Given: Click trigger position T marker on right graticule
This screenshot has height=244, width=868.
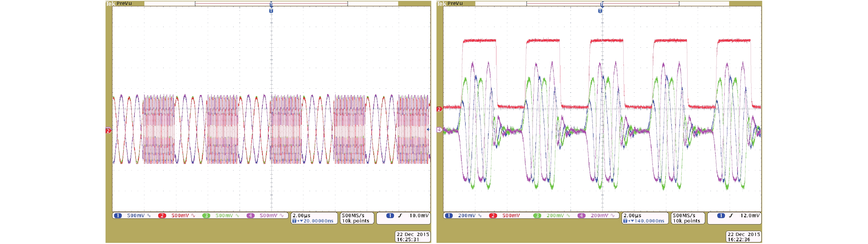Looking at the screenshot, I should pyautogui.click(x=600, y=11).
